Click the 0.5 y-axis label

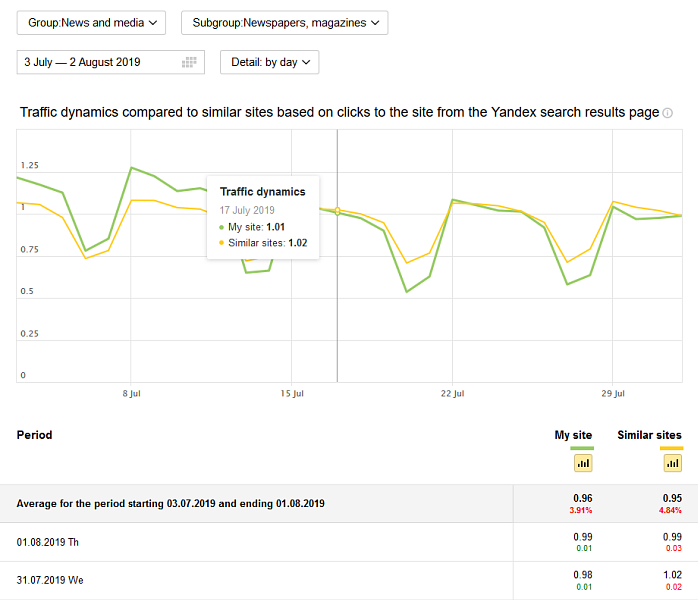27,291
